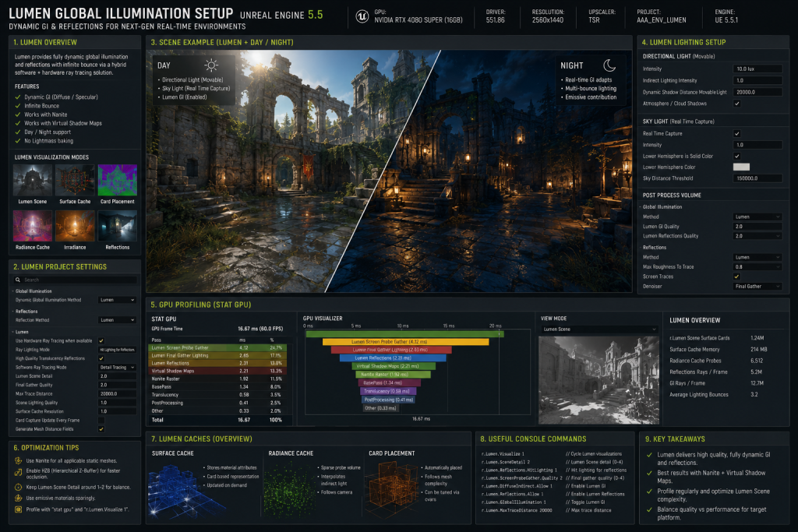Click the grayscale Lumen Scene view mode preview

click(x=598, y=380)
